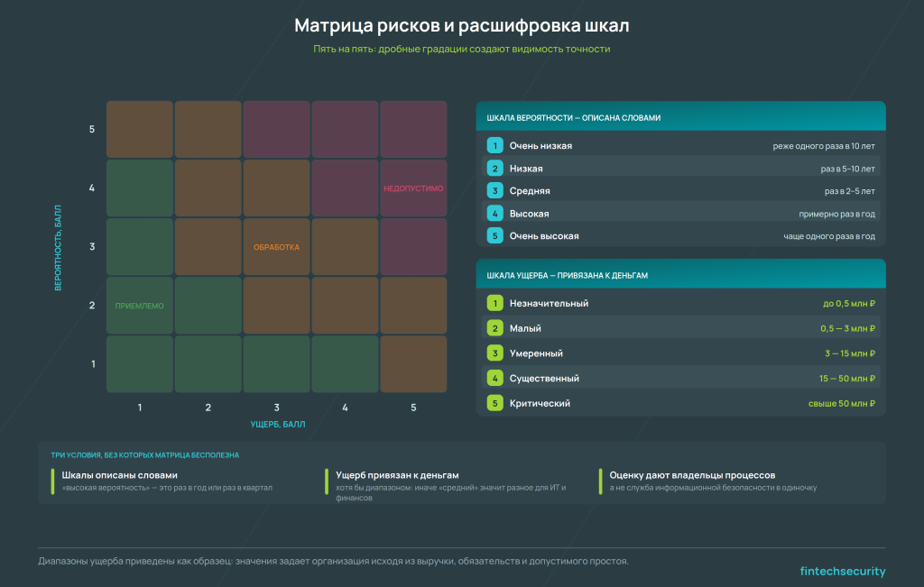Click the value «0,5 — 3 млн ₽»
The width and height of the screenshot is (924, 587).
pos(848,328)
